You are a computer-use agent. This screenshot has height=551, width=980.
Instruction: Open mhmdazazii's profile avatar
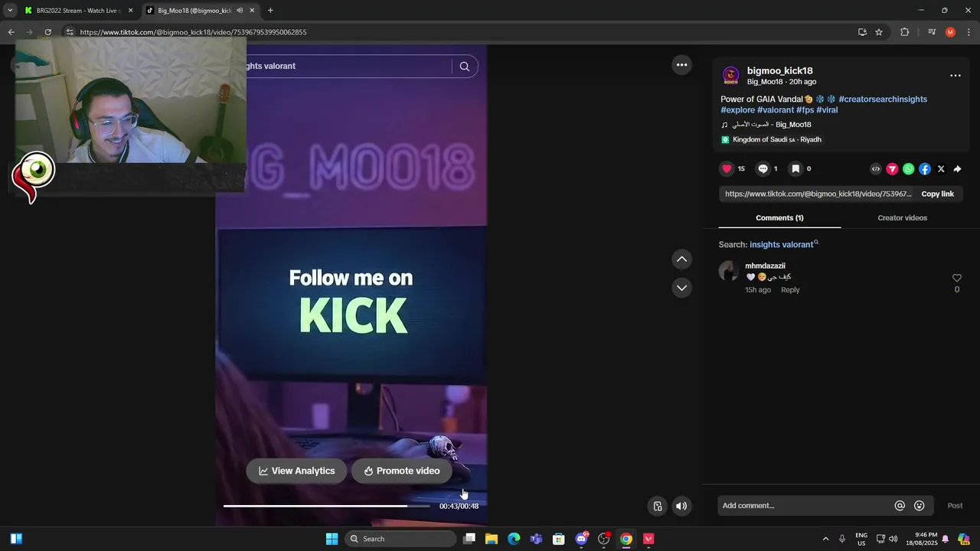coord(729,270)
